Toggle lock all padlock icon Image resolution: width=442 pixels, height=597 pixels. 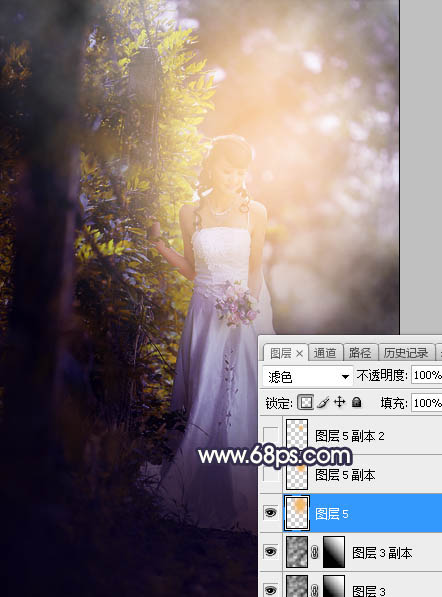click(357, 402)
